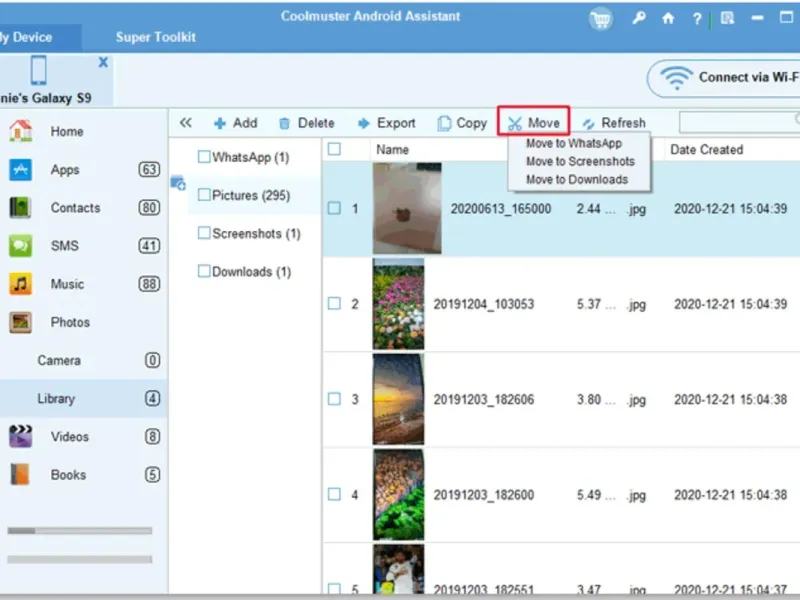Open sunset thumbnail 20191203_182606
This screenshot has width=800, height=600.
tap(398, 399)
